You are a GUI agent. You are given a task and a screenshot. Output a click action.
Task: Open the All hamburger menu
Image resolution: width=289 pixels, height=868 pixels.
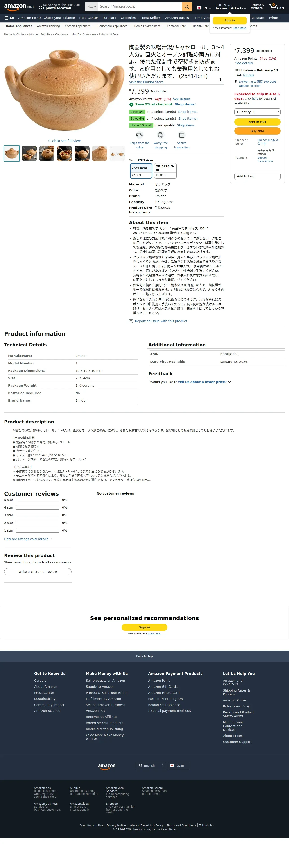[x=9, y=18]
